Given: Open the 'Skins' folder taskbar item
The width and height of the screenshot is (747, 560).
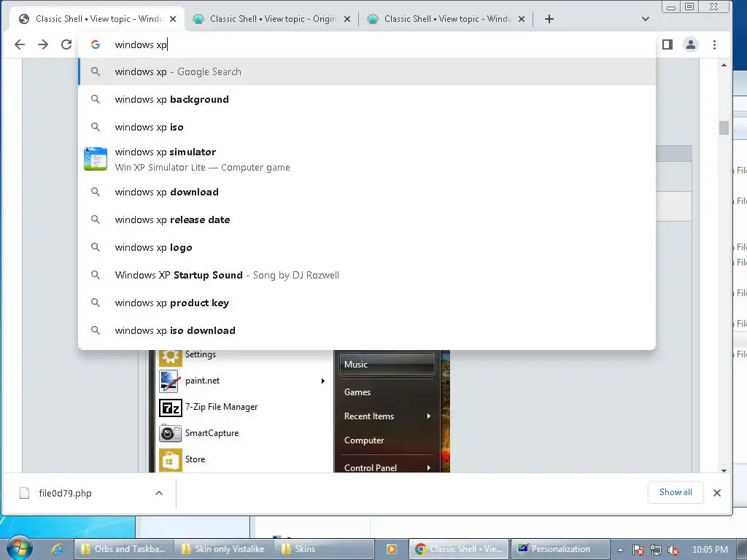Looking at the screenshot, I should click(325, 549).
